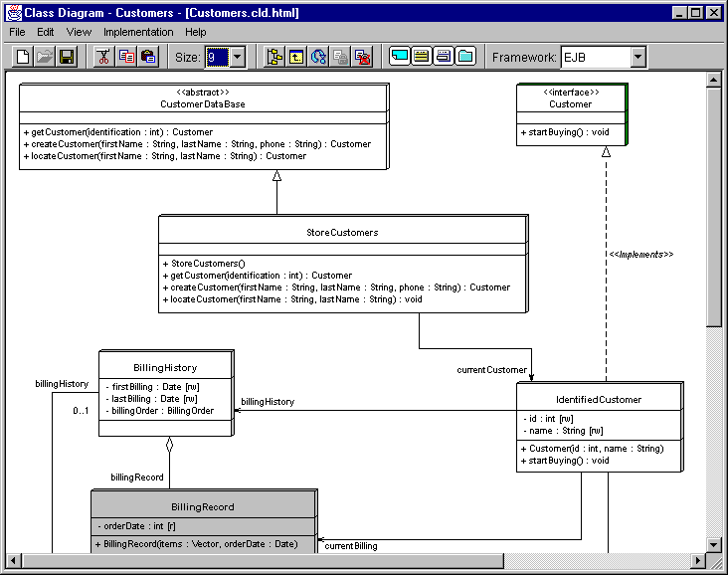Click the name : String attribute
Screen dimensions: 728x575
(563, 431)
